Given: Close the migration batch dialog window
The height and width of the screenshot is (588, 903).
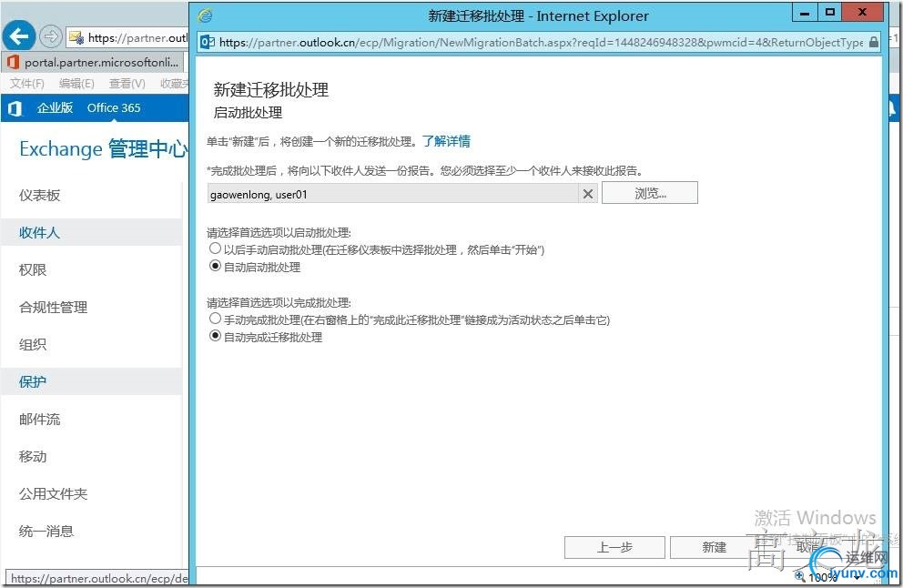Looking at the screenshot, I should pos(862,13).
